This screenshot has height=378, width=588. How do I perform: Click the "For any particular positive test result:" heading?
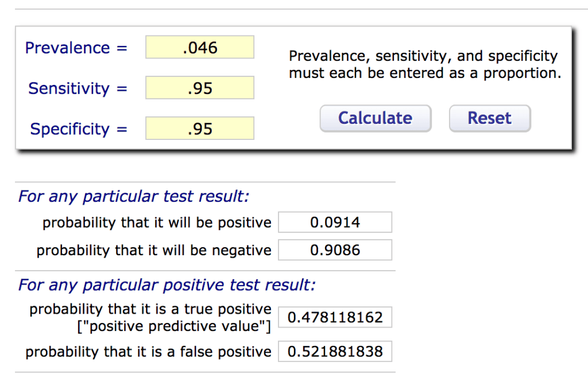coord(167,285)
